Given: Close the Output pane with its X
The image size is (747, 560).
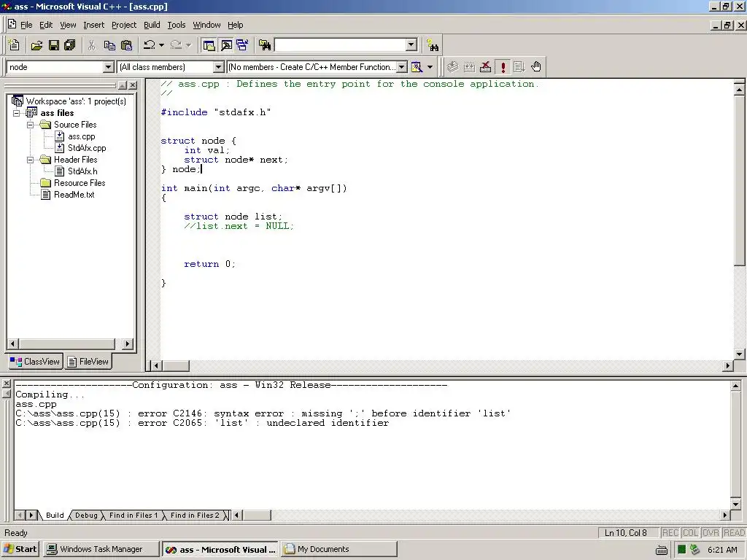Looking at the screenshot, I should click(x=7, y=384).
